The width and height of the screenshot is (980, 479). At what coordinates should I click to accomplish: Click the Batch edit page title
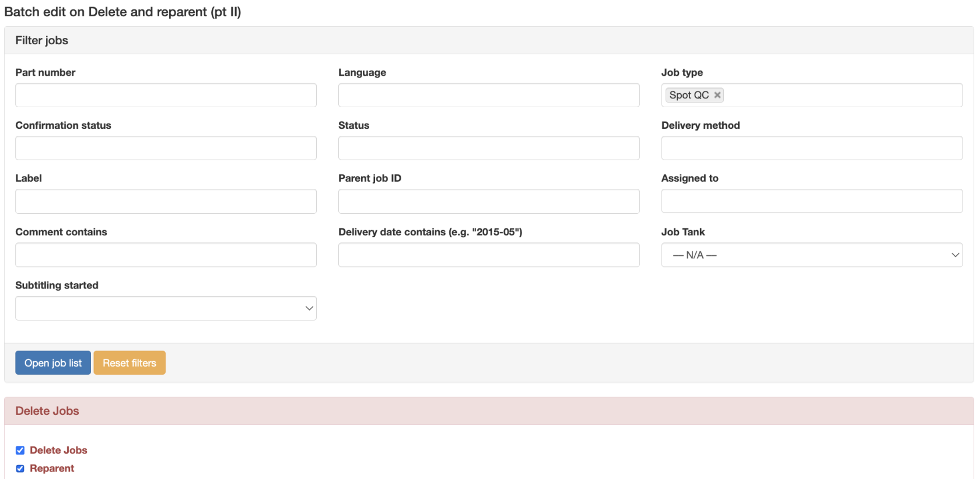123,12
